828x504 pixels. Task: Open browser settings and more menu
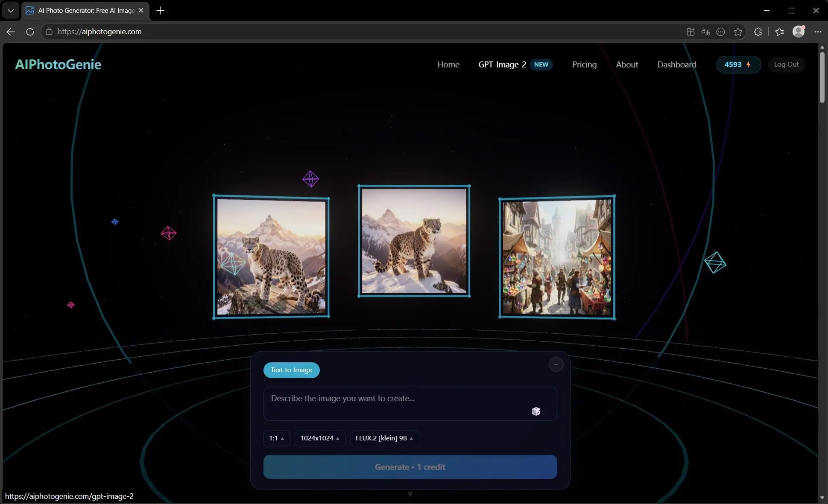tap(818, 32)
